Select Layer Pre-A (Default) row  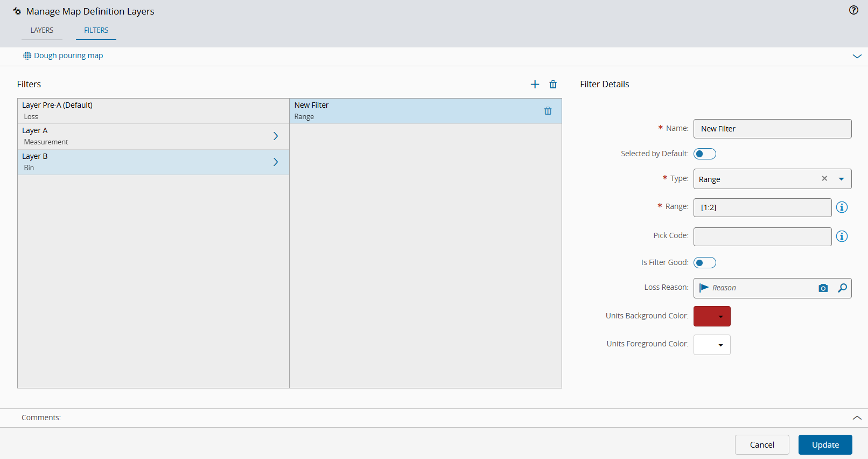pyautogui.click(x=153, y=111)
